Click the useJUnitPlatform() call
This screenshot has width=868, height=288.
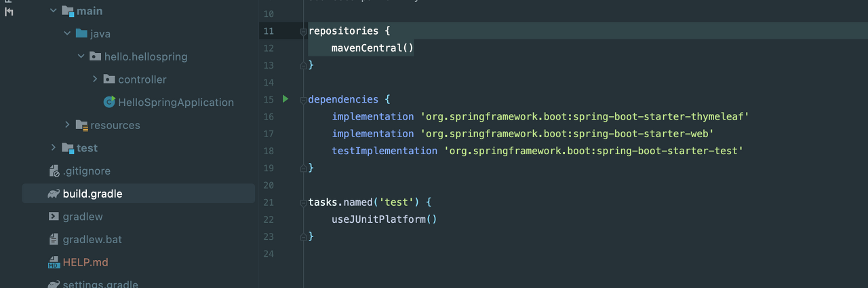click(x=384, y=219)
